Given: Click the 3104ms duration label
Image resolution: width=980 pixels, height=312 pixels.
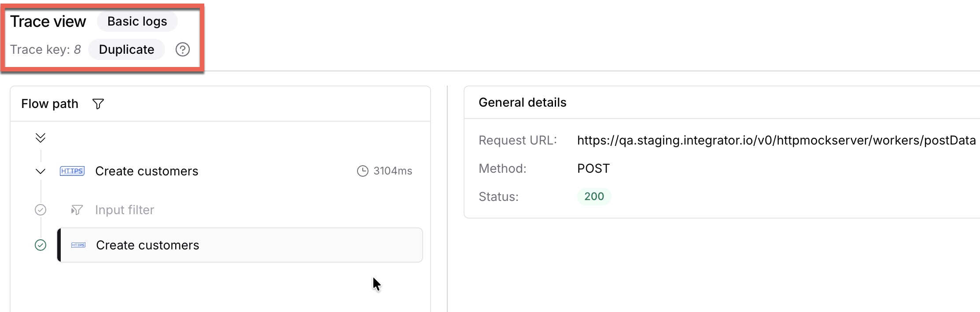Looking at the screenshot, I should tap(393, 171).
